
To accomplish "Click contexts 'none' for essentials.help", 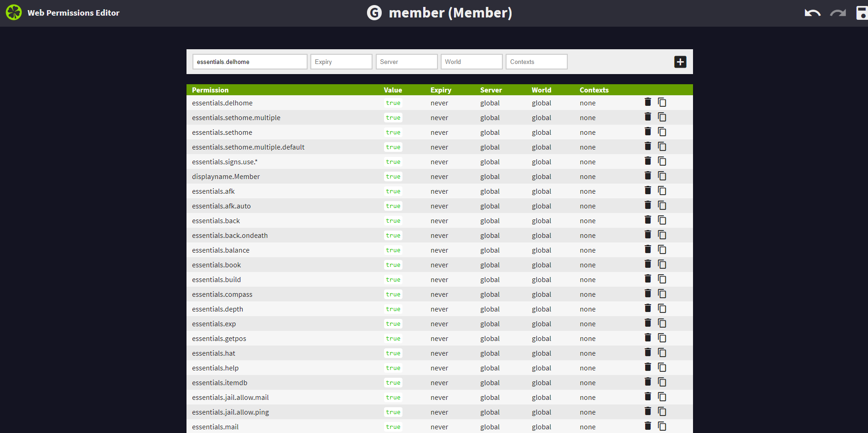I will point(588,368).
